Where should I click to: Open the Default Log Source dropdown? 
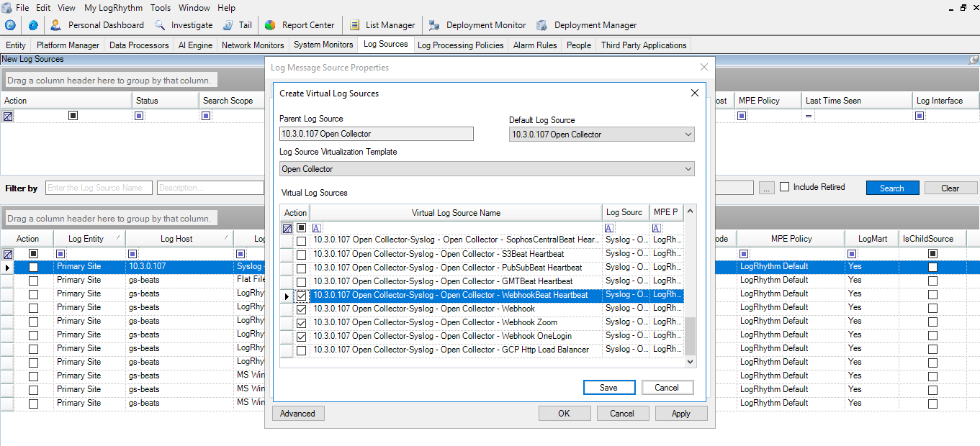click(x=688, y=135)
